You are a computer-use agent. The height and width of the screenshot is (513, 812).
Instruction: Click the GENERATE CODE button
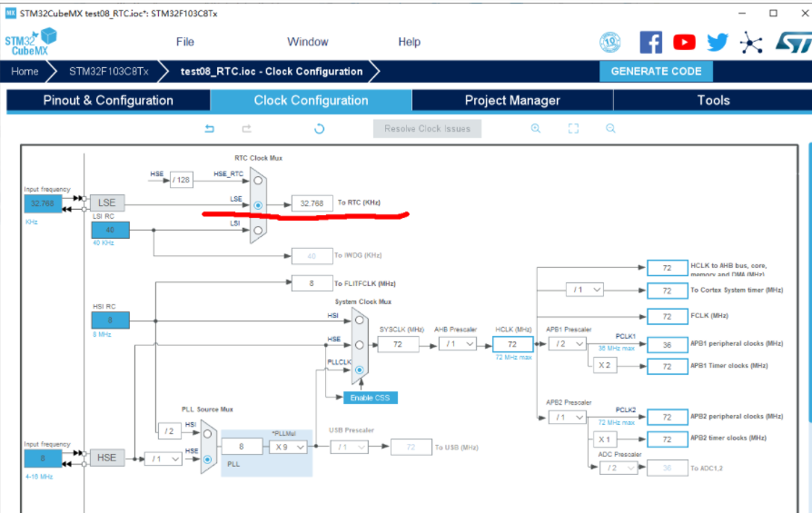coord(656,72)
